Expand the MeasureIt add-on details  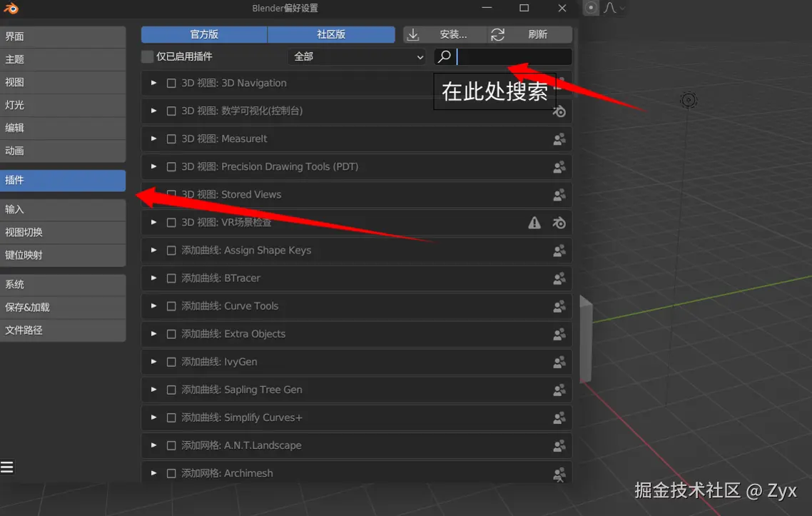pos(154,139)
